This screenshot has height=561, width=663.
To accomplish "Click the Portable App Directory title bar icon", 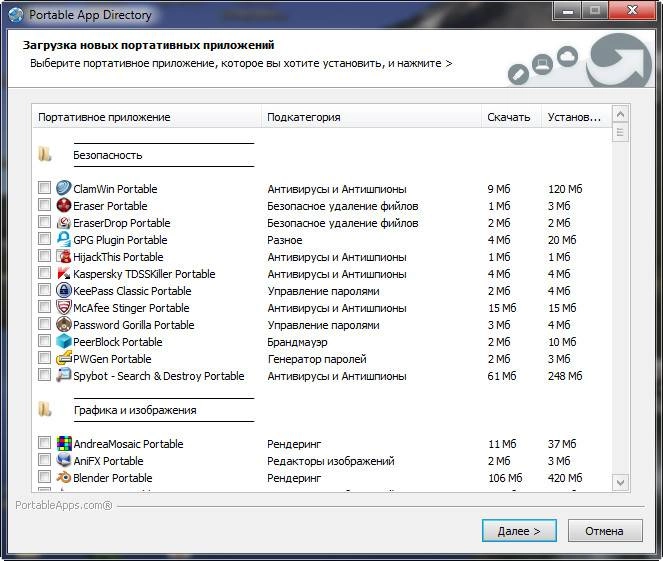I will point(16,14).
